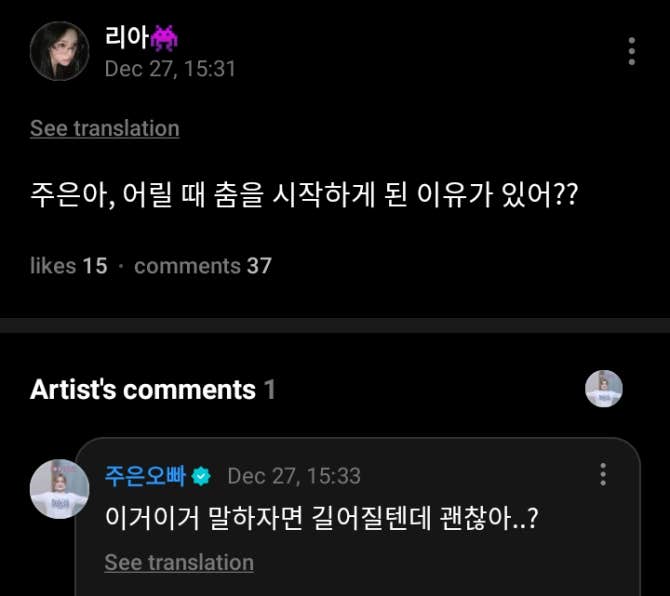Translate the artist's comment via See translation
This screenshot has height=596, width=670.
point(179,562)
